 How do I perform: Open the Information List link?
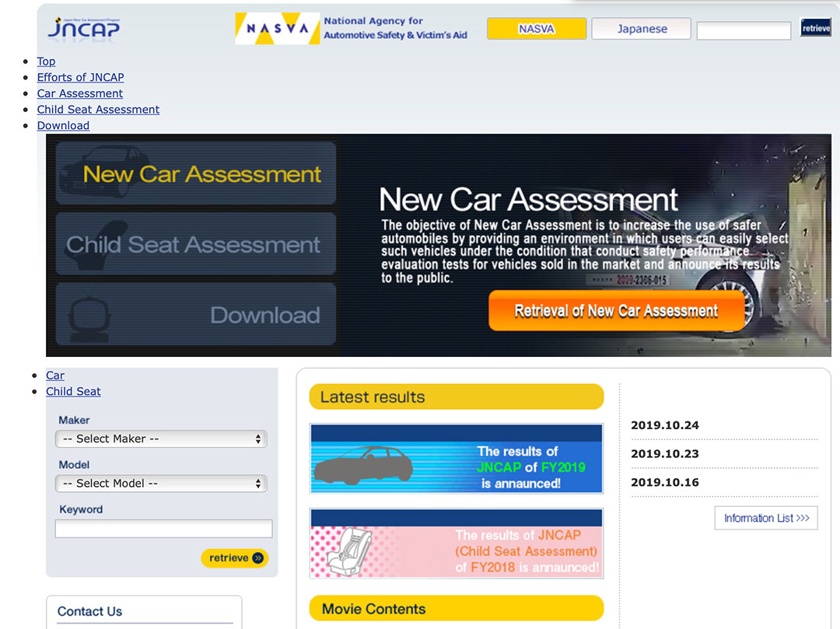(766, 518)
